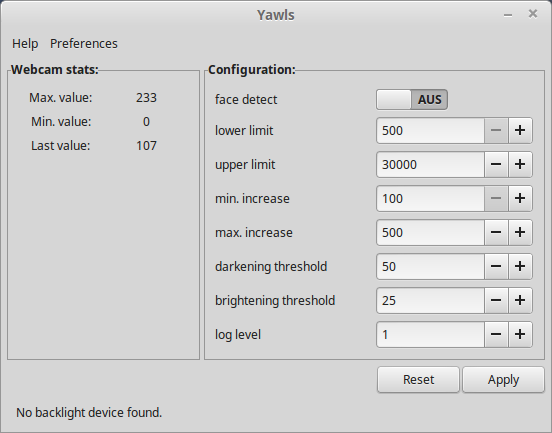Lower the darkening threshold with minus
The width and height of the screenshot is (552, 433).
496,266
